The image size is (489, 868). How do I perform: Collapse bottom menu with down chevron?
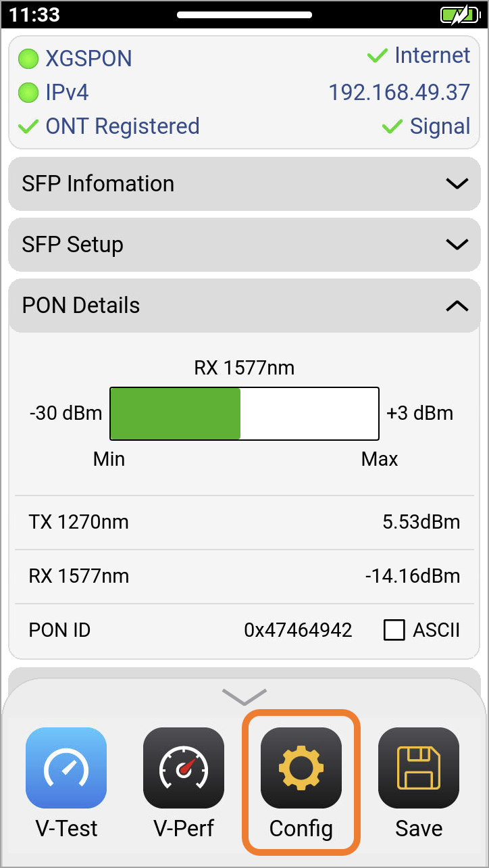[244, 696]
